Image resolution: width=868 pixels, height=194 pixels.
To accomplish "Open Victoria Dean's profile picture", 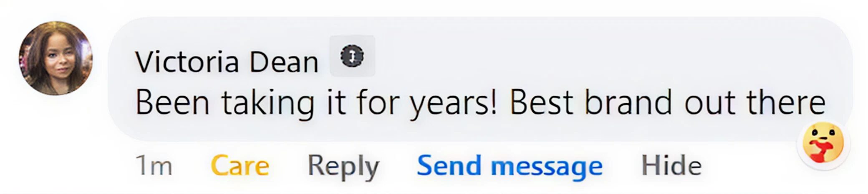I will [56, 58].
